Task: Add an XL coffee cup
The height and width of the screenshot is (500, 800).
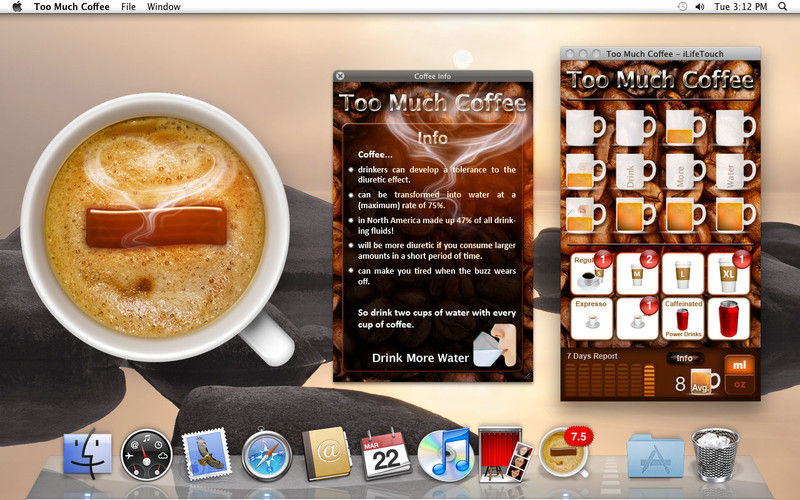Action: tap(729, 273)
